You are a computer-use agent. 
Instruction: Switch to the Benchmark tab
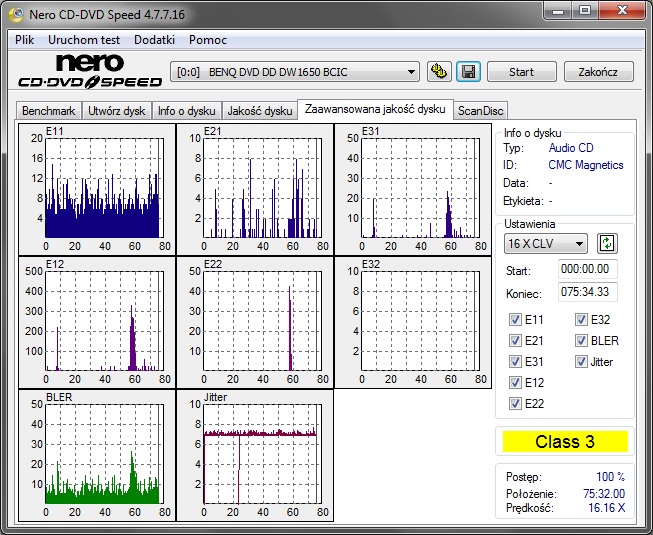49,111
